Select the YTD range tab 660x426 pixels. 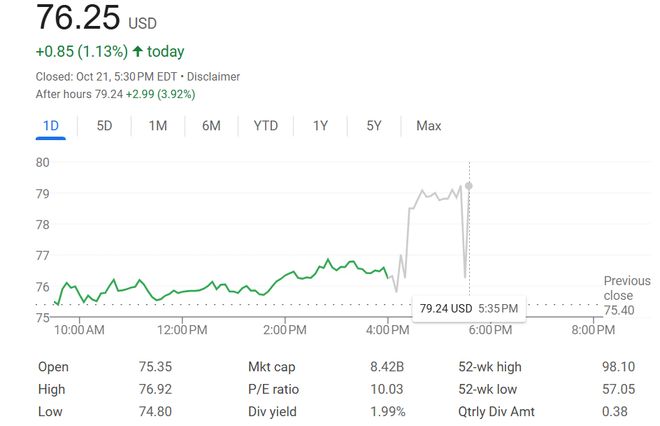pos(265,126)
